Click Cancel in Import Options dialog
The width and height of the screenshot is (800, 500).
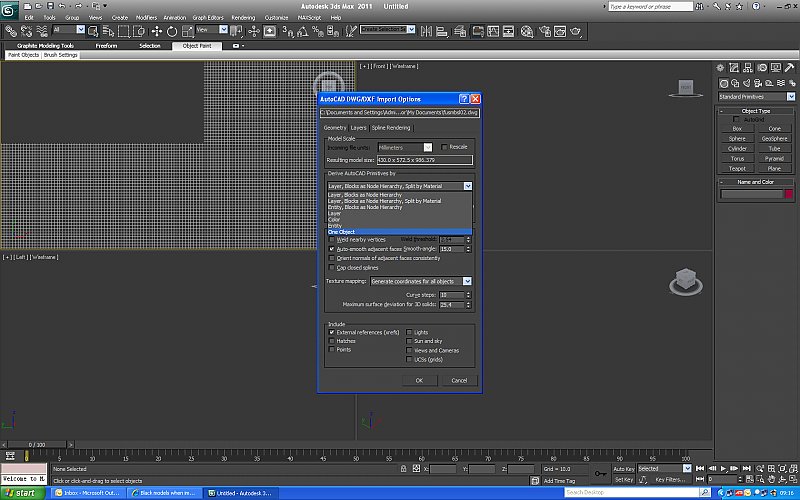[459, 380]
